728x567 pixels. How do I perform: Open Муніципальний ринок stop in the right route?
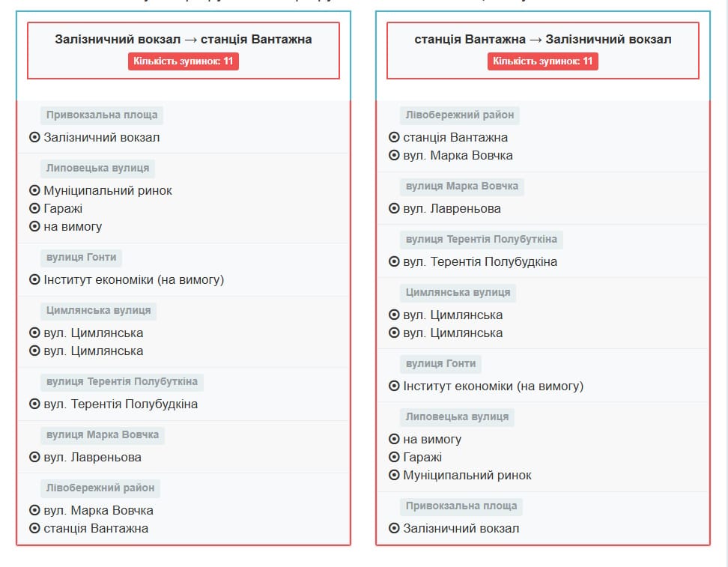(x=467, y=475)
